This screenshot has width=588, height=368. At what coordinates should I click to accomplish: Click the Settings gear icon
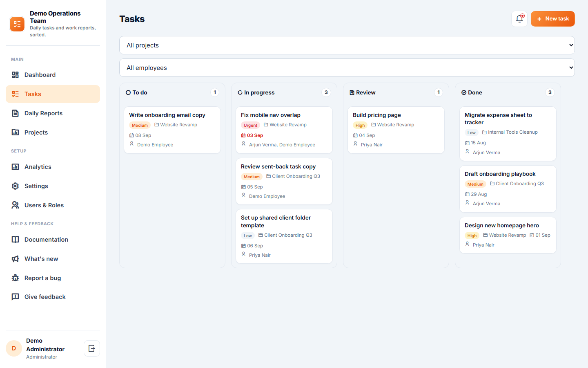click(x=15, y=186)
